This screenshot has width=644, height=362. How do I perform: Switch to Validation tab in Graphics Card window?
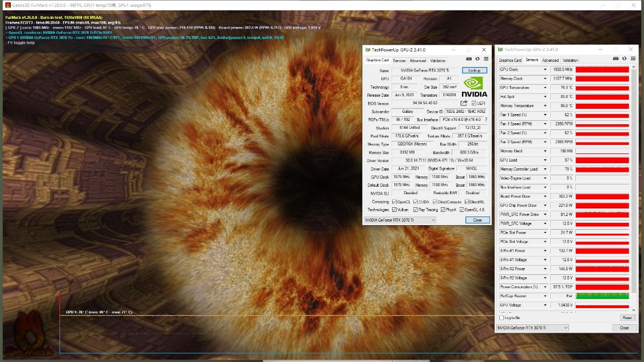click(438, 60)
